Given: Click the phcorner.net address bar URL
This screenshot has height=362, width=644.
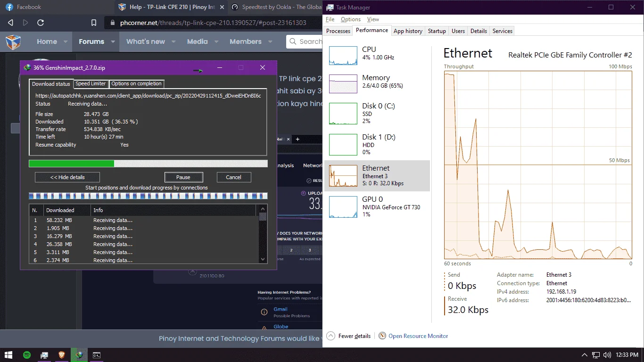Looking at the screenshot, I should point(213,23).
